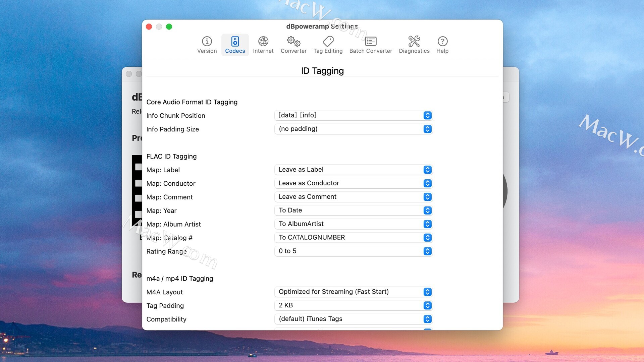
Task: Open the Internet globe icon
Action: point(263,41)
